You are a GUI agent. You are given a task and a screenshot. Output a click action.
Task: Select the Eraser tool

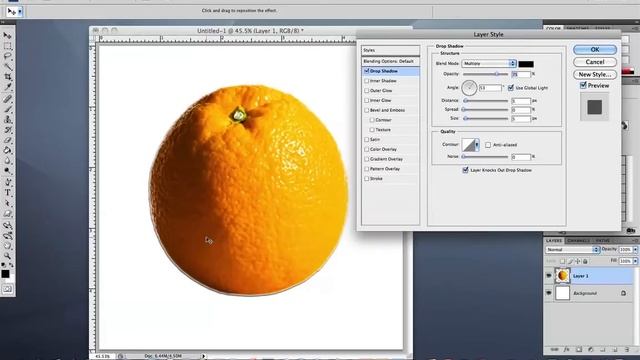(x=7, y=140)
